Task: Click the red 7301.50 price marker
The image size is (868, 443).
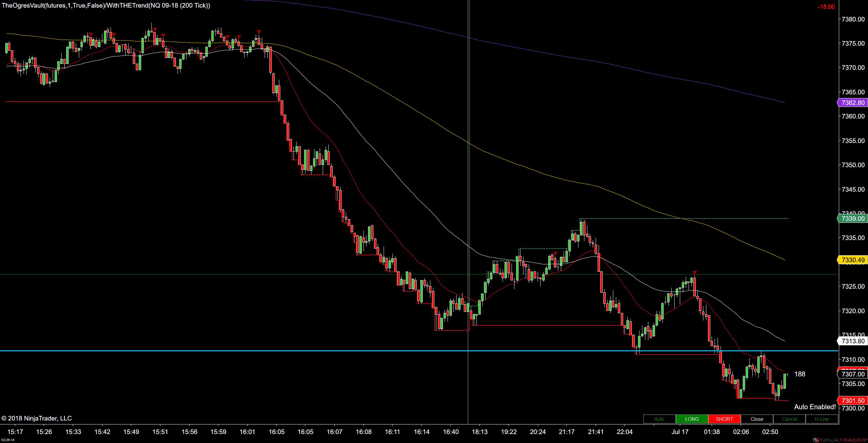Action: [x=852, y=401]
